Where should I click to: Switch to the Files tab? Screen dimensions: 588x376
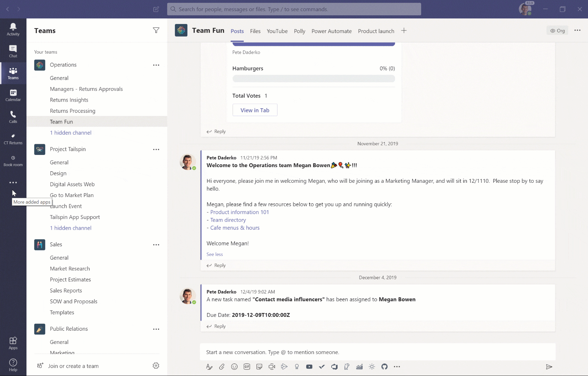click(255, 31)
